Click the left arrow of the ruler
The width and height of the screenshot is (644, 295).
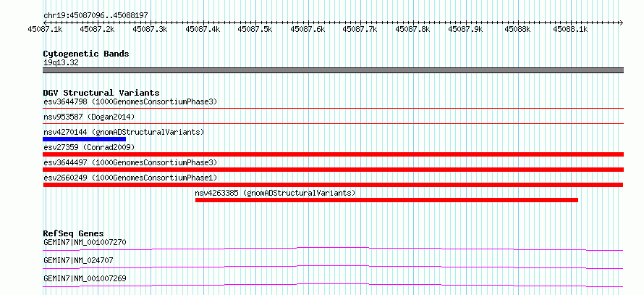pyautogui.click(x=45, y=22)
